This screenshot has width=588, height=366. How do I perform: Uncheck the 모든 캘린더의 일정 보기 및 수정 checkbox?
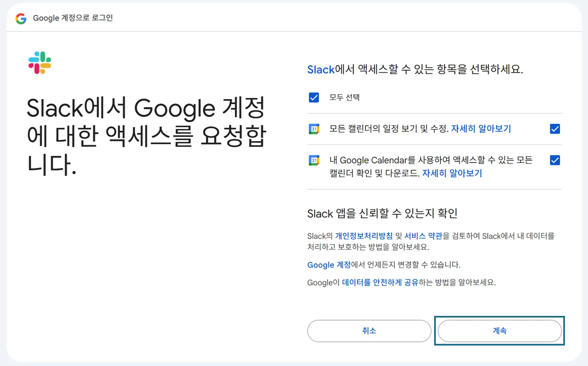coord(555,129)
